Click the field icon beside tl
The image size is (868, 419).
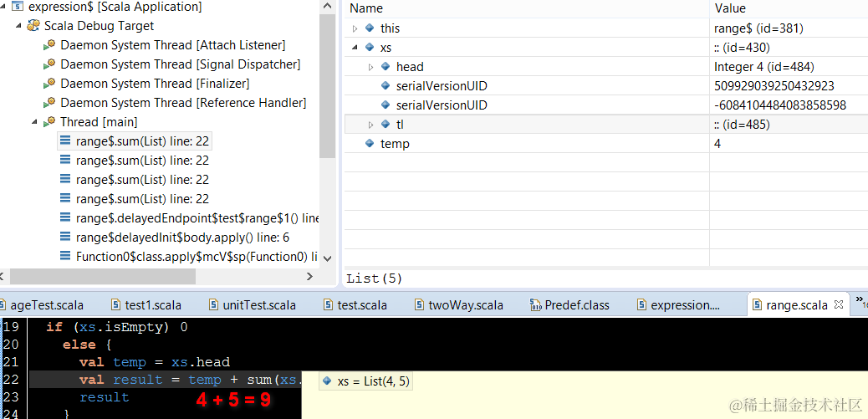[x=385, y=125]
